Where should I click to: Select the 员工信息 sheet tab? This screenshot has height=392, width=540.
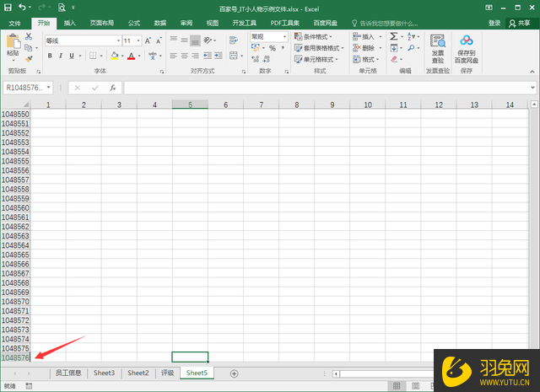point(68,373)
